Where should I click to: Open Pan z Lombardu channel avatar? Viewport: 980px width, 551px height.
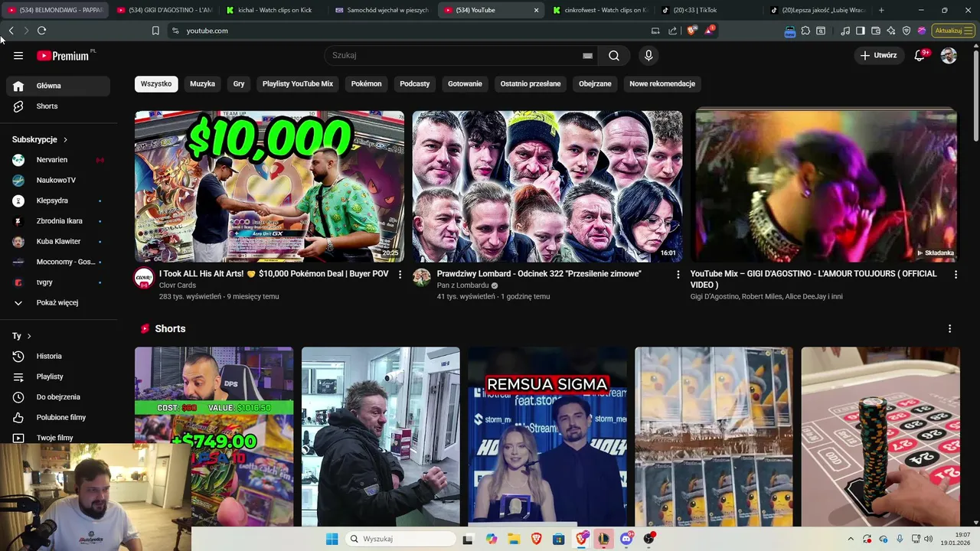coord(422,278)
